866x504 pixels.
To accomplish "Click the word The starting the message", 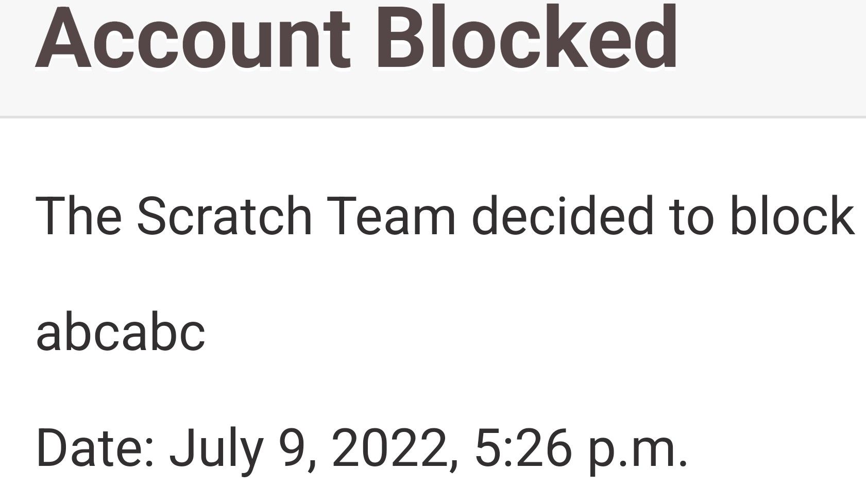I will (x=79, y=215).
